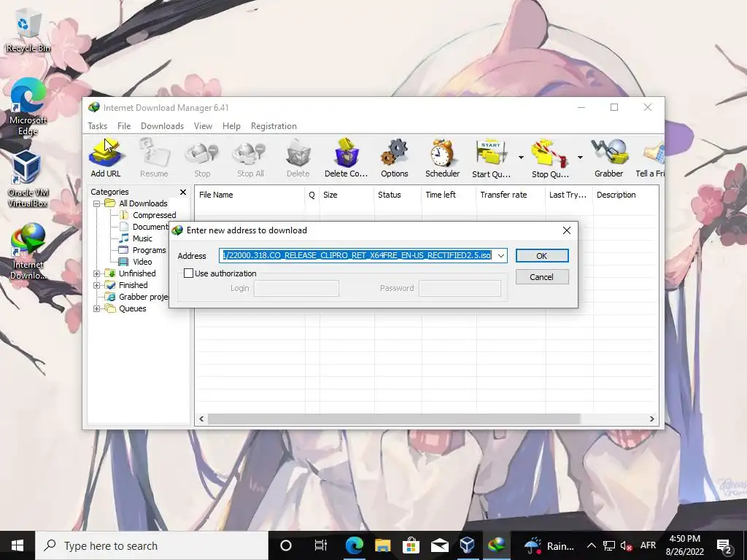Open the Registration menu
This screenshot has width=747, height=560.
point(274,126)
